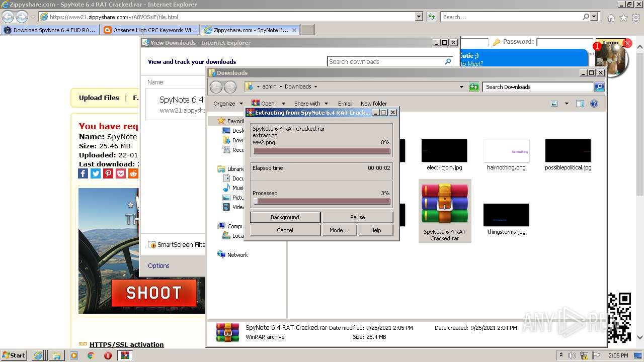Click New folder in Explorer toolbar

pos(374,104)
